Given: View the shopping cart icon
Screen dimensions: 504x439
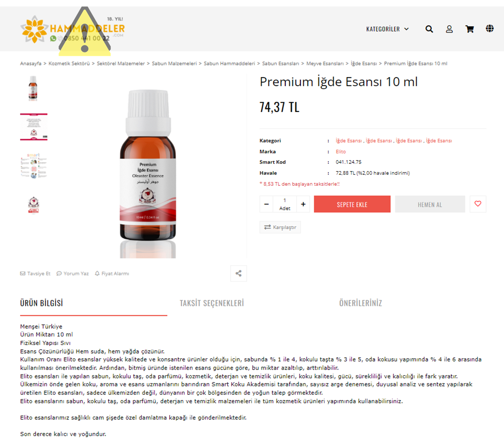Looking at the screenshot, I should point(470,29).
